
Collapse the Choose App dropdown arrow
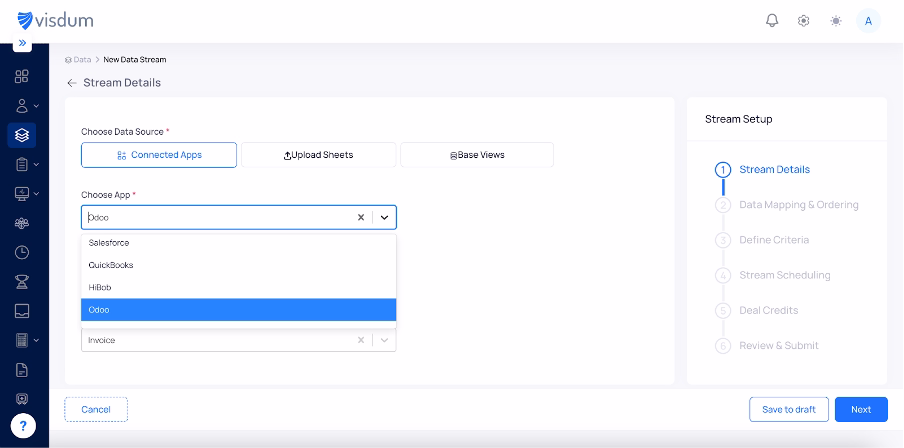385,217
